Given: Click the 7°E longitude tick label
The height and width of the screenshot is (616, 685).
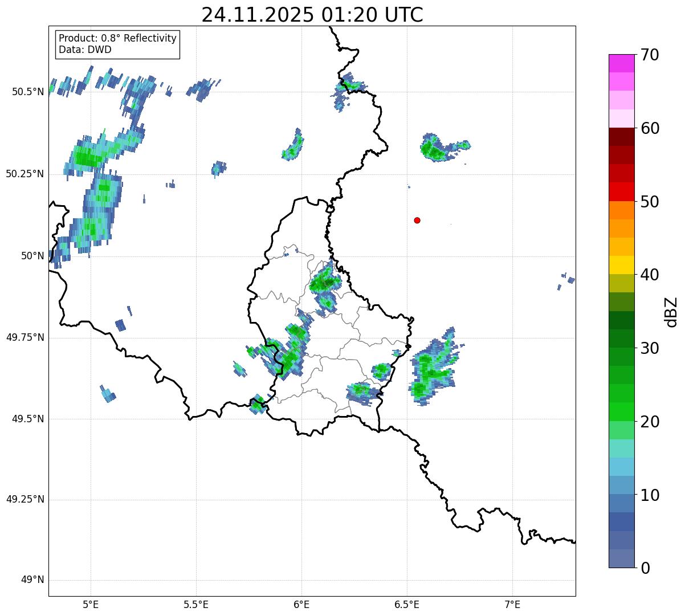Looking at the screenshot, I should 512,604.
